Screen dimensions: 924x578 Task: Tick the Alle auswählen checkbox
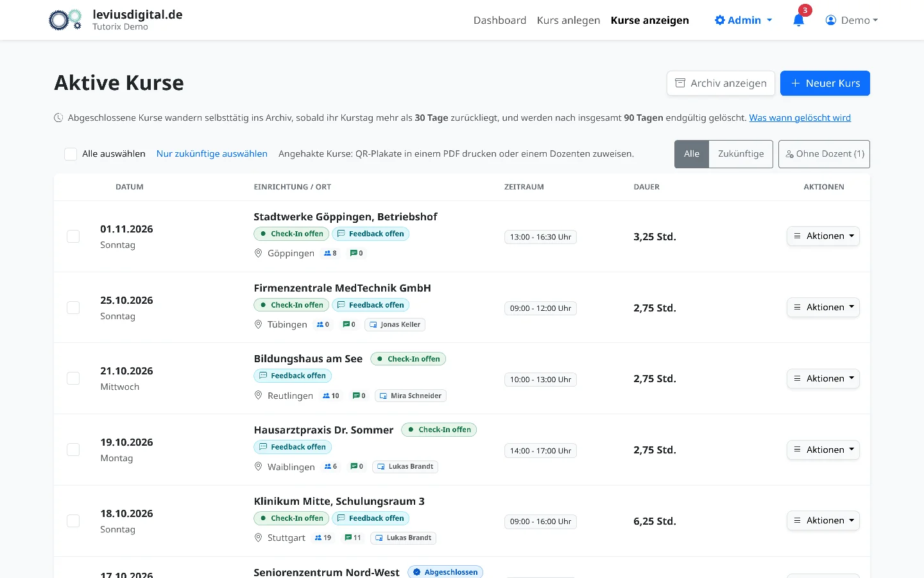click(x=71, y=154)
